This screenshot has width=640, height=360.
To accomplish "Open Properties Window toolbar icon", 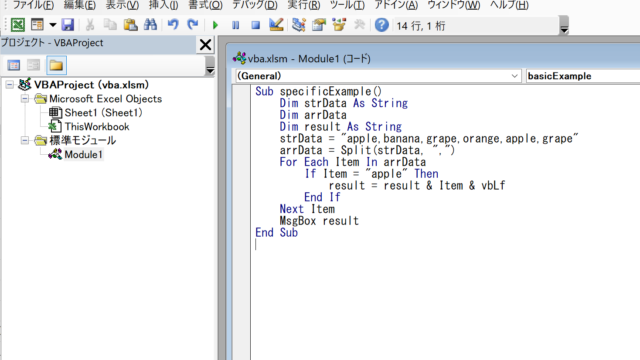I will coord(319,25).
